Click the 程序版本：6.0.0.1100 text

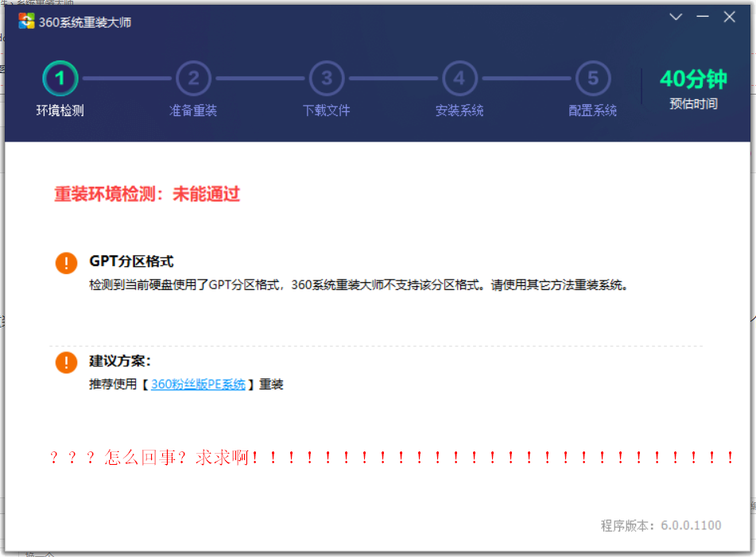[x=661, y=525]
